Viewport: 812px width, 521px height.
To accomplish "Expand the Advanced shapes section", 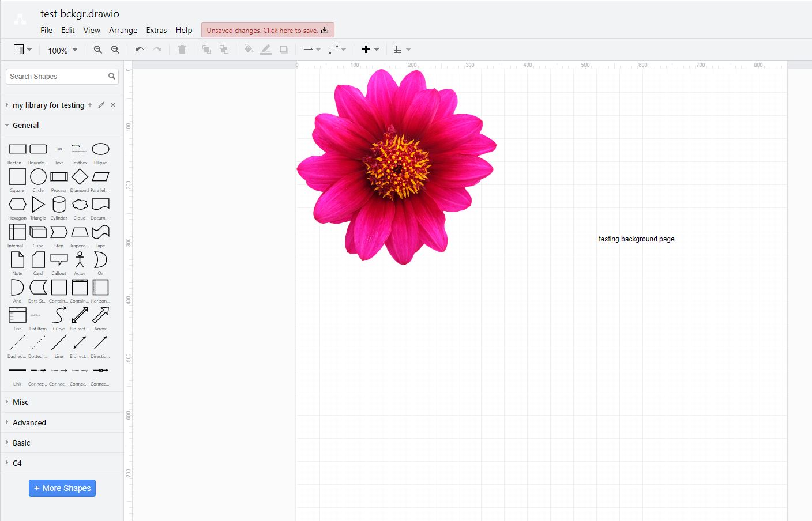I will (x=29, y=422).
